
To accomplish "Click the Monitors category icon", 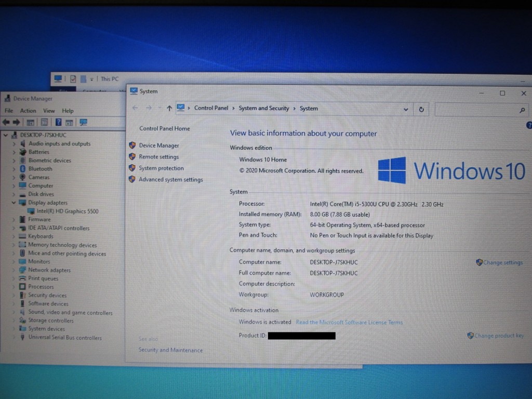I will (x=23, y=261).
